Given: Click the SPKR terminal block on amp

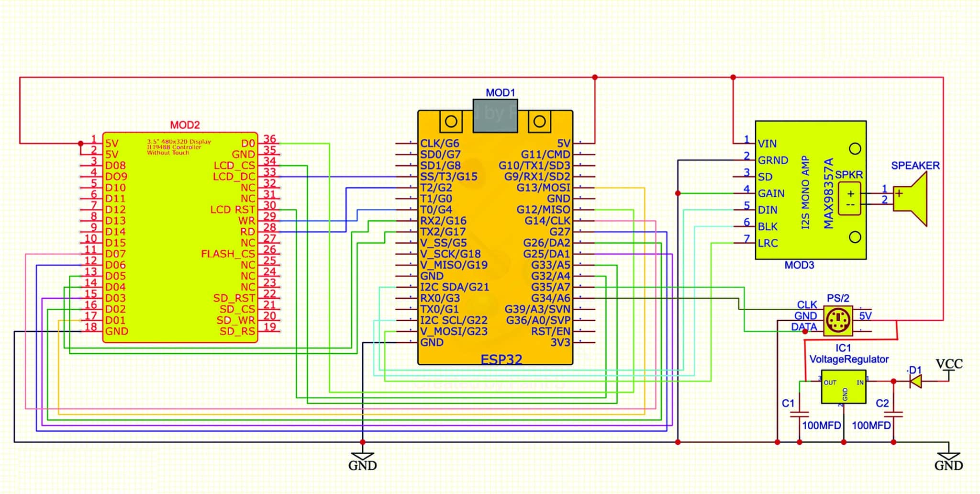Looking at the screenshot, I should (x=850, y=199).
